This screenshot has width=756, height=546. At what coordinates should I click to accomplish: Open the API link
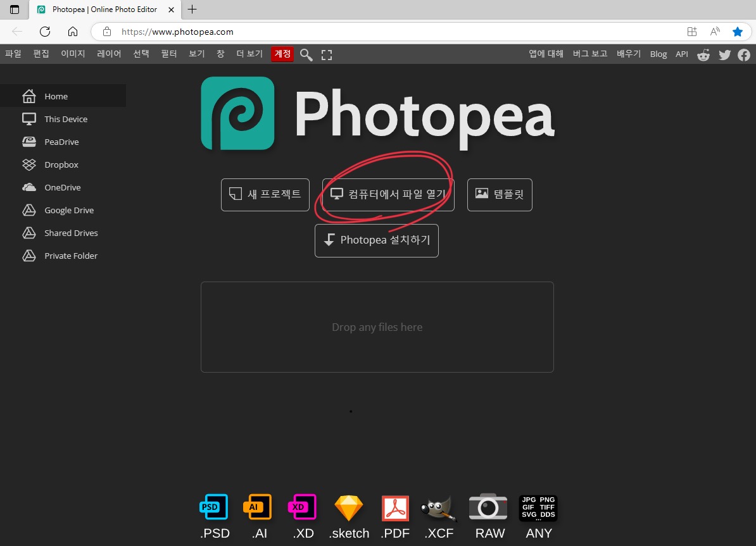tap(682, 54)
